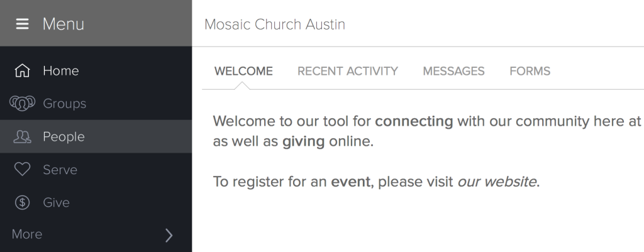
Task: Click the People silhouettes icon
Action: point(22,136)
